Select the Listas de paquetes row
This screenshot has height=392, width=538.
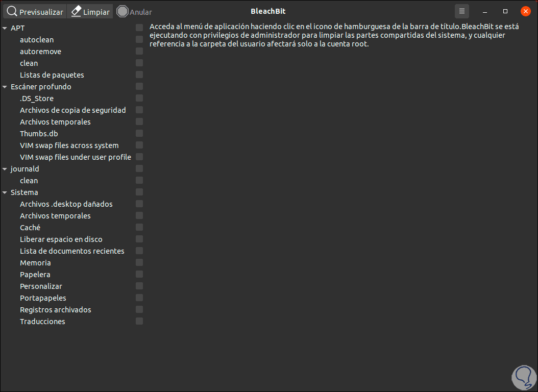(x=52, y=75)
